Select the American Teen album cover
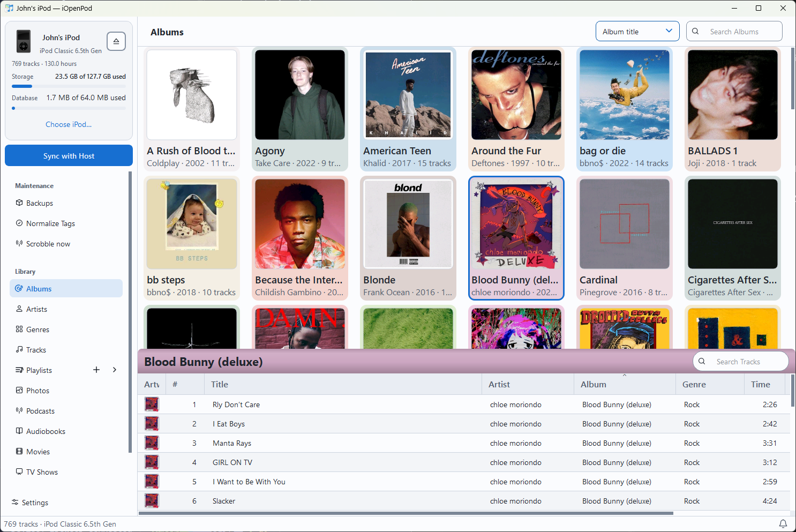 408,95
